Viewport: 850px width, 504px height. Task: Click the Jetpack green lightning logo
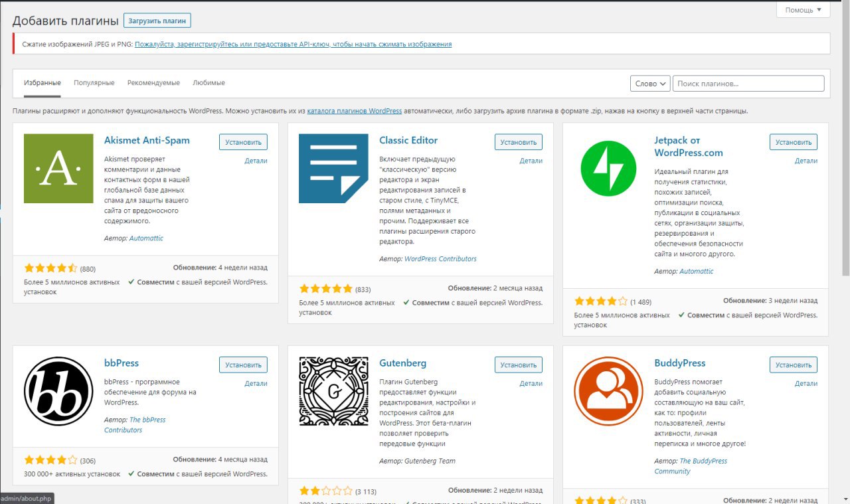click(x=608, y=169)
